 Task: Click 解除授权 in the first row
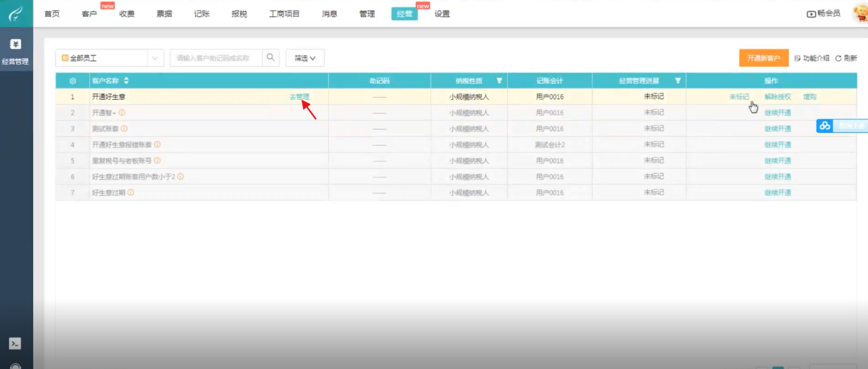(778, 97)
